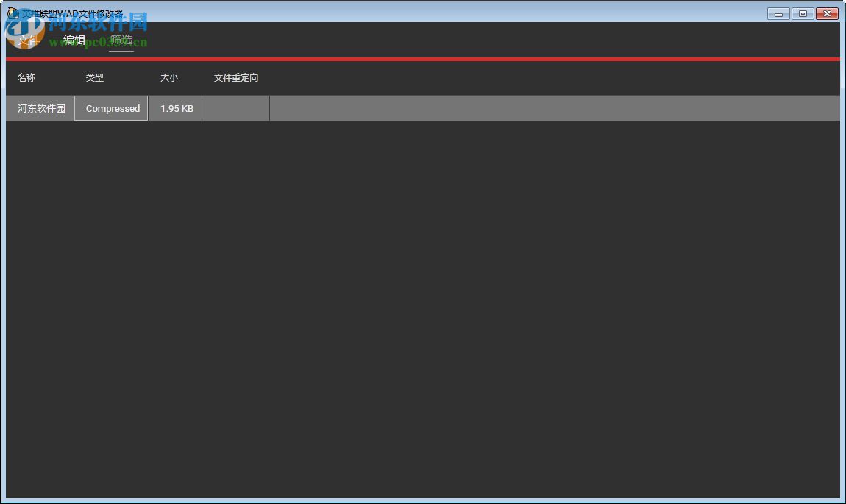846x504 pixels.
Task: Click the app icon in title bar
Action: pyautogui.click(x=13, y=13)
